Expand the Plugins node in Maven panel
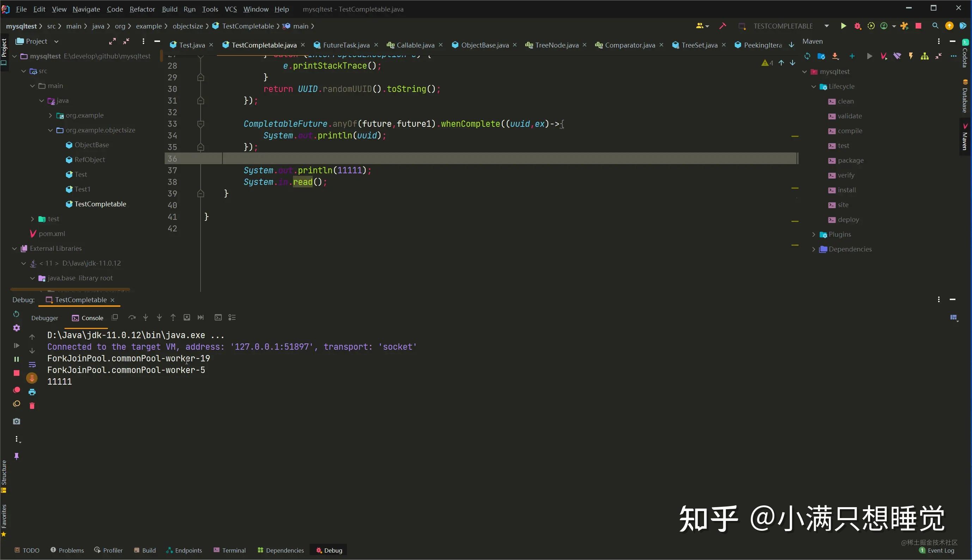Viewport: 972px width, 560px height. point(813,234)
